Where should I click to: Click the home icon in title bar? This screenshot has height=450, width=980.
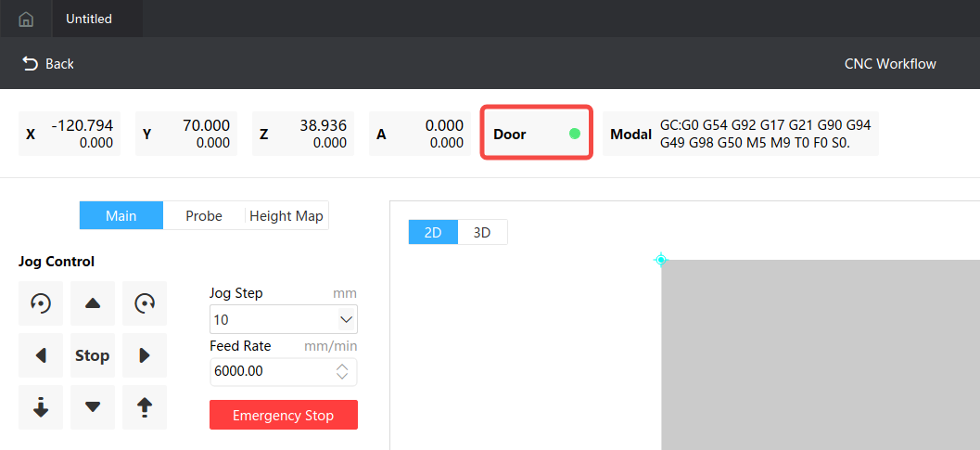26,19
